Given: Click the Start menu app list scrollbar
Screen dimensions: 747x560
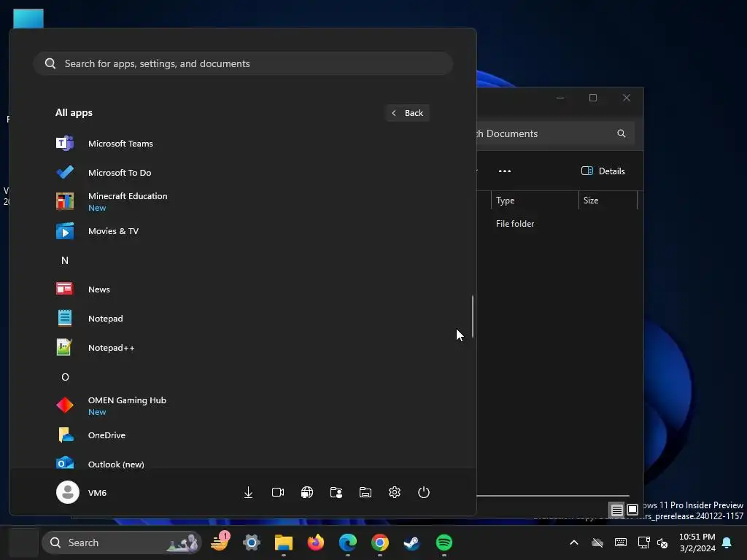Looking at the screenshot, I should pos(473,316).
